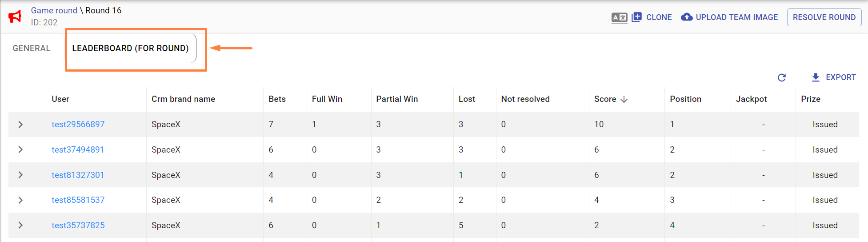Open user test85581537 profile link
The width and height of the screenshot is (868, 242).
coord(78,200)
